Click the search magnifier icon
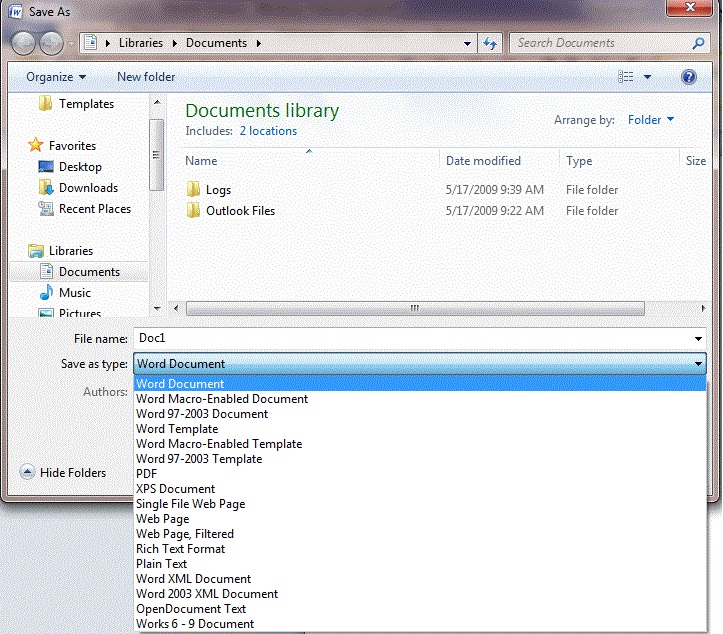723x634 pixels. pyautogui.click(x=699, y=43)
